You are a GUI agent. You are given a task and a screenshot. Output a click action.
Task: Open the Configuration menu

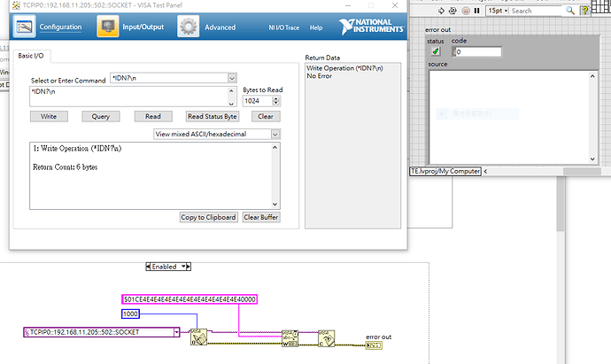[x=60, y=27]
